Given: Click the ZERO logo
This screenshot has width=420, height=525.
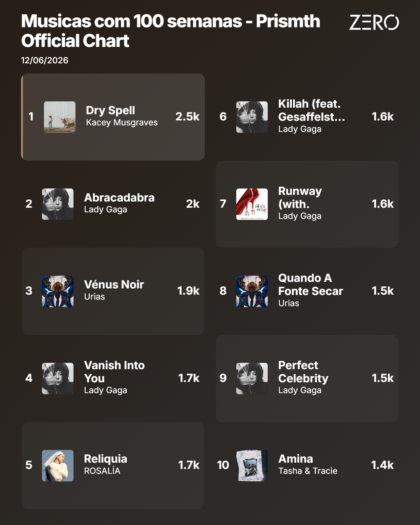Looking at the screenshot, I should (374, 22).
